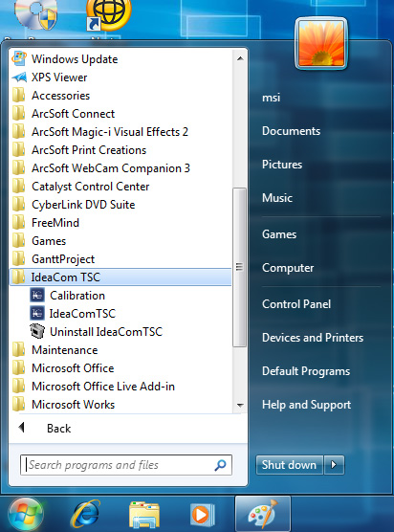Open the Accessories folder label
Screen dimensions: 394x532
pyautogui.click(x=60, y=96)
